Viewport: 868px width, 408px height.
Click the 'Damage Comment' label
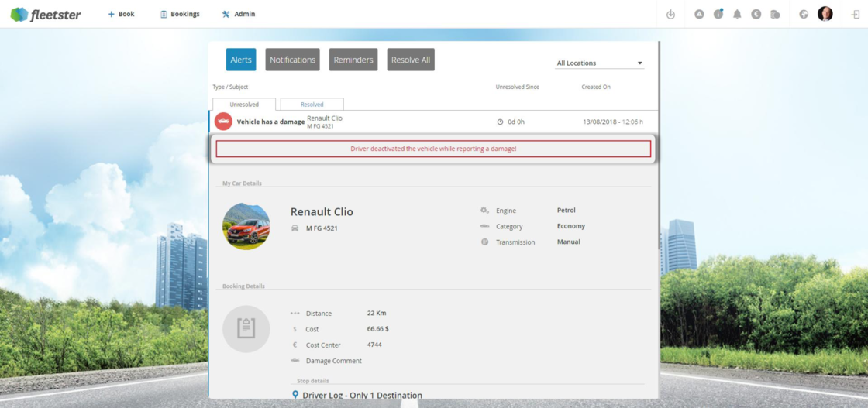334,361
